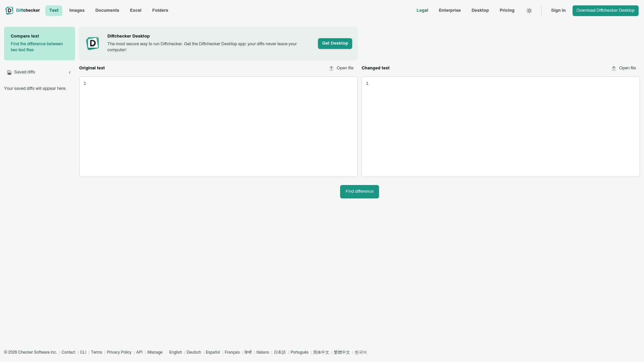Open the API footer link

tap(139, 353)
